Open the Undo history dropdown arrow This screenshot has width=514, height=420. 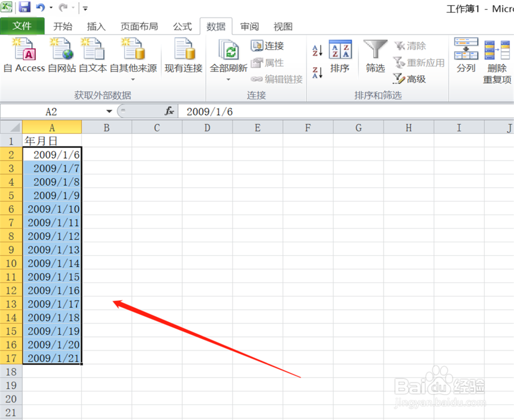click(x=51, y=8)
